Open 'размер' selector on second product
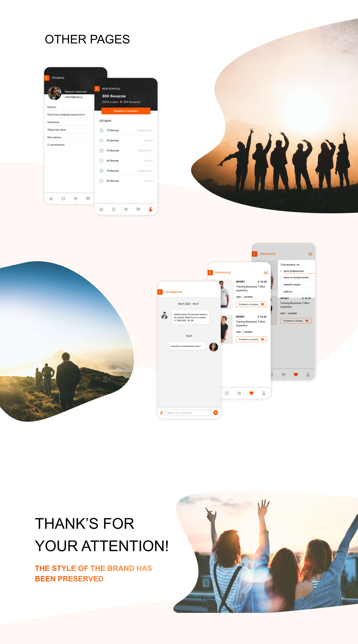 pyautogui.click(x=248, y=332)
